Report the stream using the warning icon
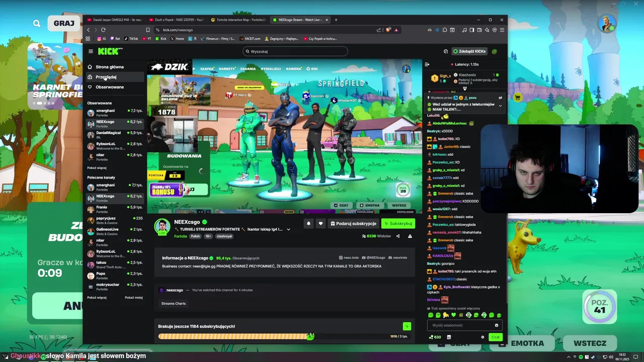644x362 pixels. tap(410, 236)
